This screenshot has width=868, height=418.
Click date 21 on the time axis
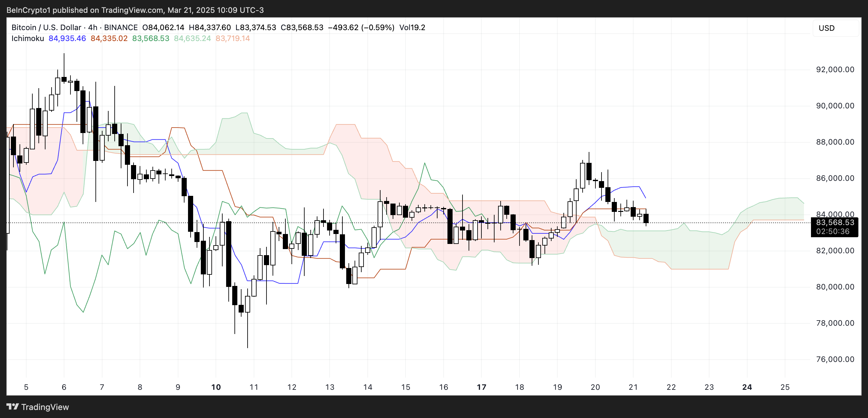633,387
